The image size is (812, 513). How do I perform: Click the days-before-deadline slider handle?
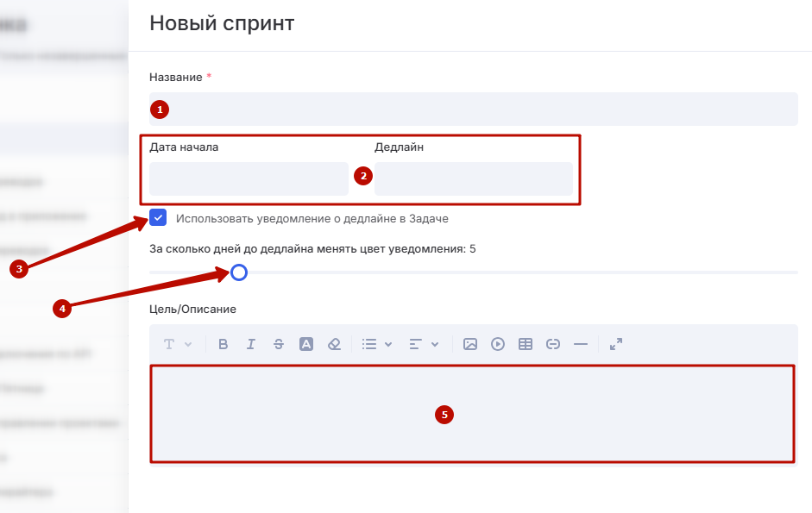(239, 272)
